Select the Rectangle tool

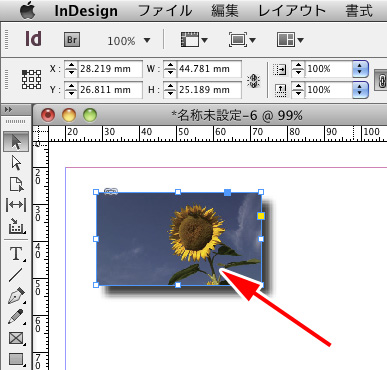tap(16, 359)
